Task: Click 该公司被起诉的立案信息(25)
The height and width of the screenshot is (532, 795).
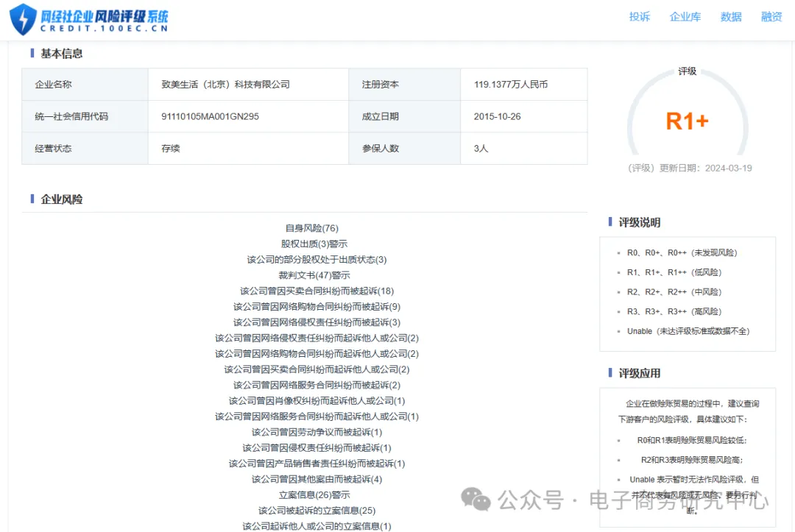Action: (x=317, y=511)
